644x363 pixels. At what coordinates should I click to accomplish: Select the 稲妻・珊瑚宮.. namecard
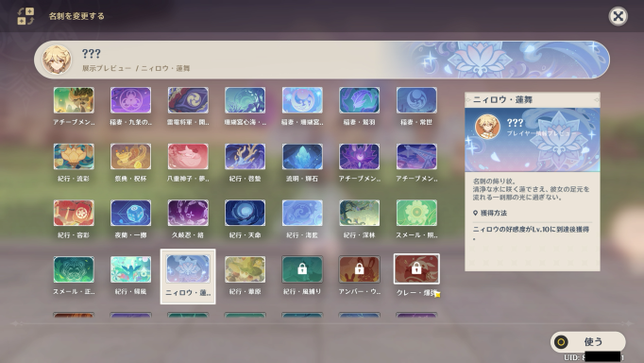pyautogui.click(x=302, y=100)
